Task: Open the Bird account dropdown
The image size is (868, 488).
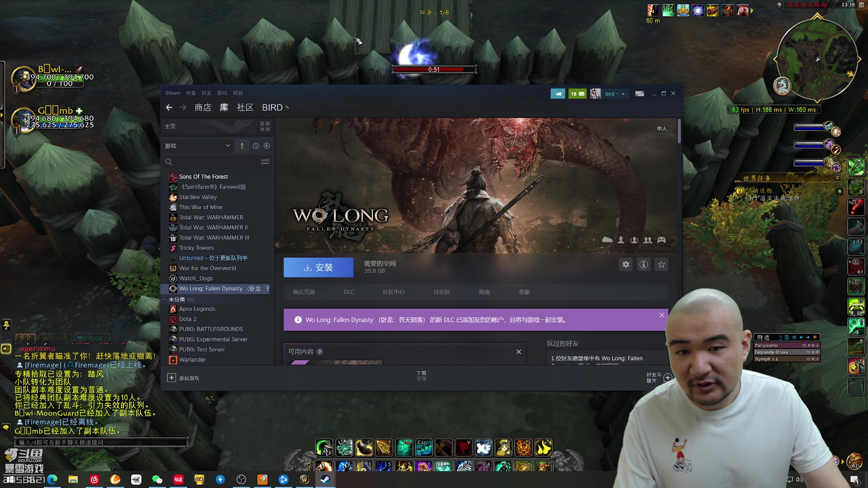Action: (615, 94)
